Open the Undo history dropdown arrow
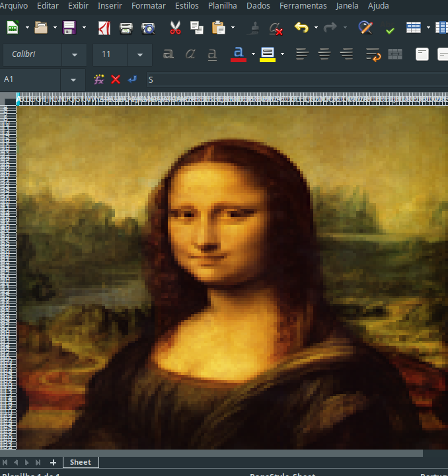The height and width of the screenshot is (476, 448). tap(316, 28)
